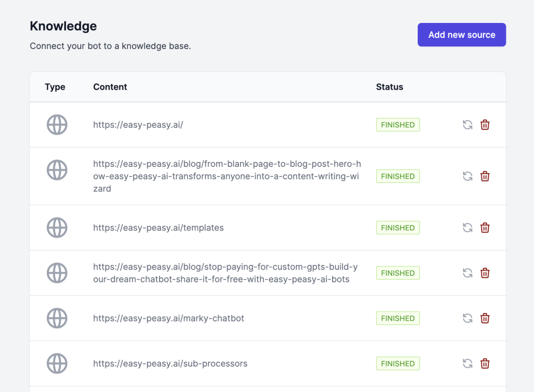Open the https://easy-peasy.ai/ content URL

138,125
